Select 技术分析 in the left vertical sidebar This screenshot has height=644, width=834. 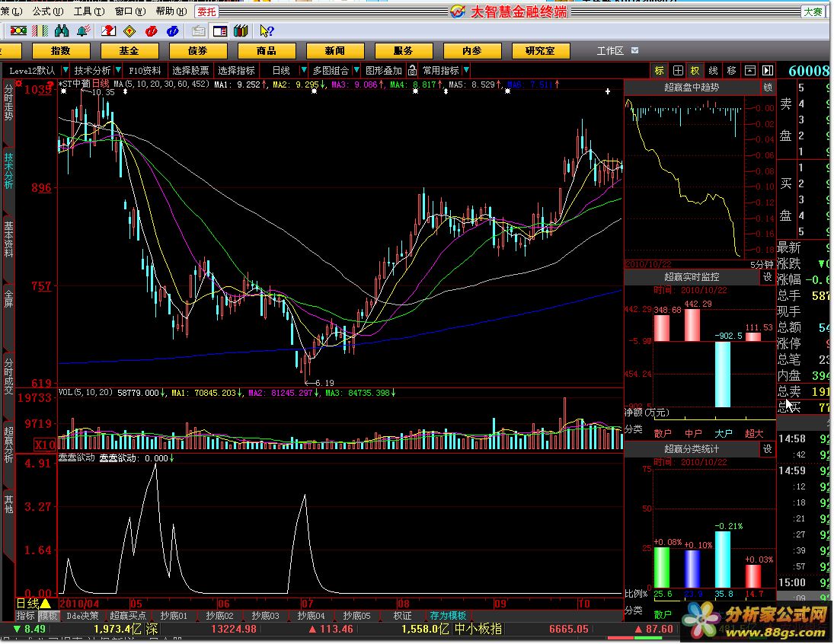coord(8,171)
